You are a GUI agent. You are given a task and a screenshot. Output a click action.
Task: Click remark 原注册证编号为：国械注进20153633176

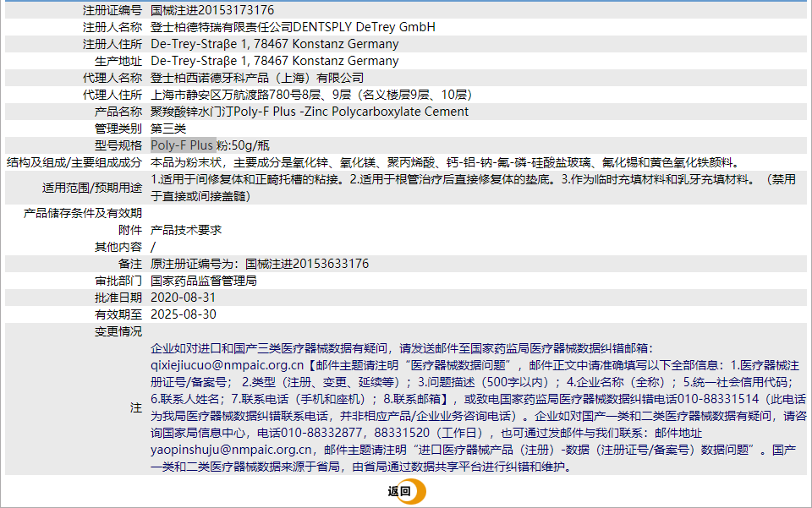pyautogui.click(x=260, y=264)
